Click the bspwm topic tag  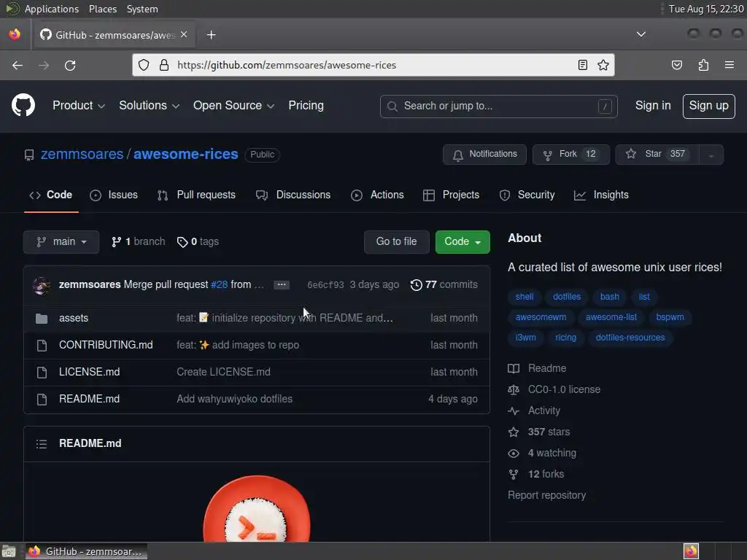tap(670, 317)
